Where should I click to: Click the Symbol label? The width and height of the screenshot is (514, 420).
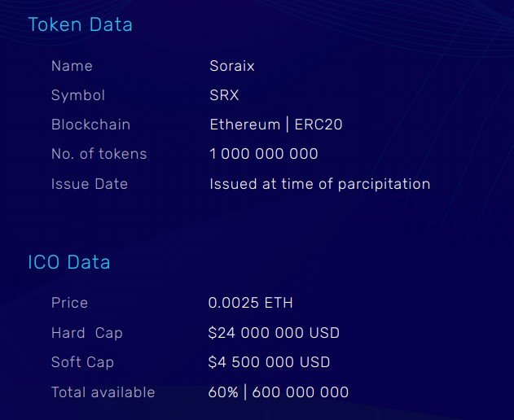click(78, 96)
